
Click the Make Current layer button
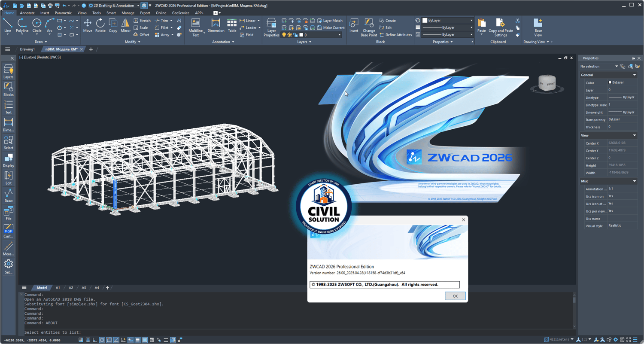[x=331, y=28]
